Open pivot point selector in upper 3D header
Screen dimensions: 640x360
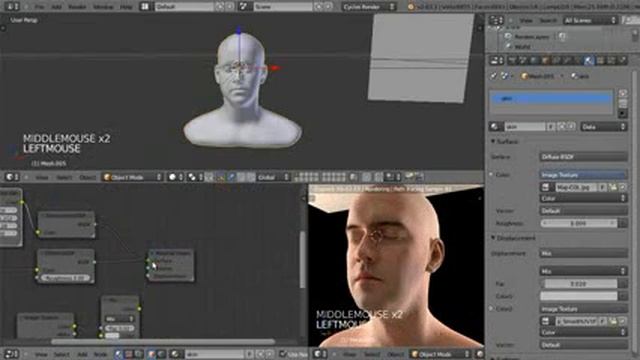pyautogui.click(x=194, y=177)
